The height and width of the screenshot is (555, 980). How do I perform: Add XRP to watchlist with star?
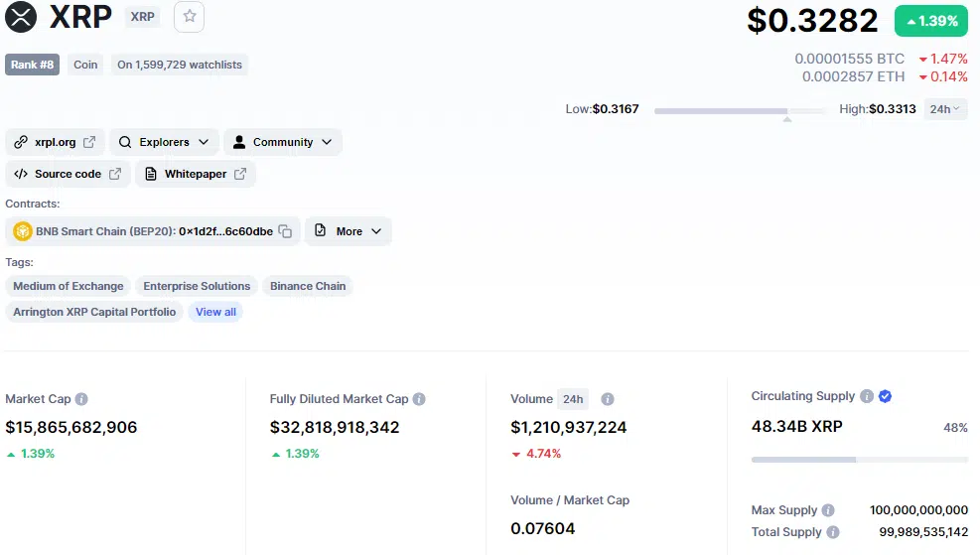coord(190,17)
